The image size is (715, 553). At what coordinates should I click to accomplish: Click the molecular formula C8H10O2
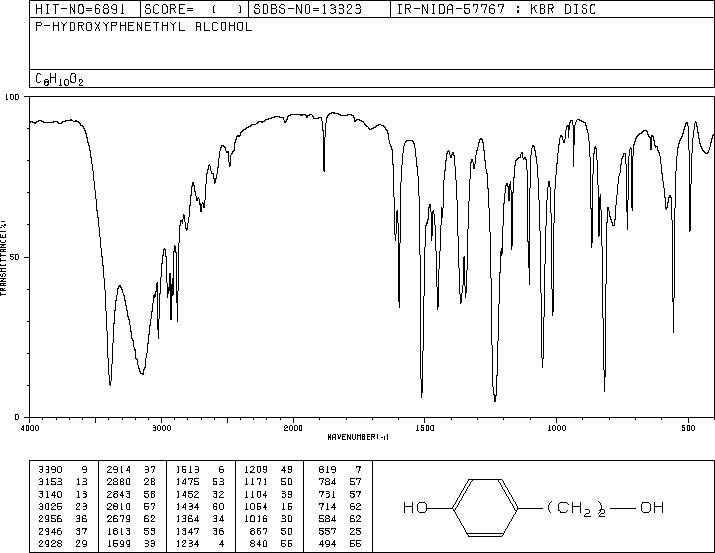[x=59, y=79]
